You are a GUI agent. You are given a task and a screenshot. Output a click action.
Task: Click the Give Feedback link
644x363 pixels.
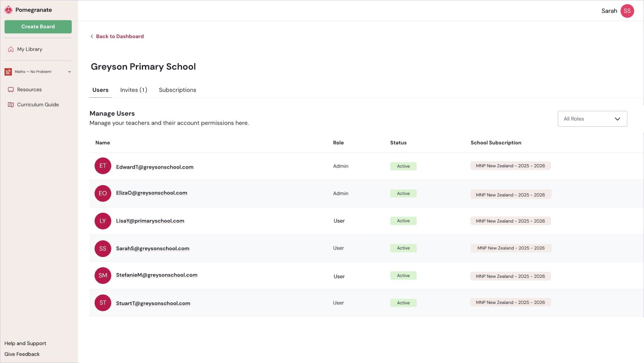pyautogui.click(x=22, y=354)
